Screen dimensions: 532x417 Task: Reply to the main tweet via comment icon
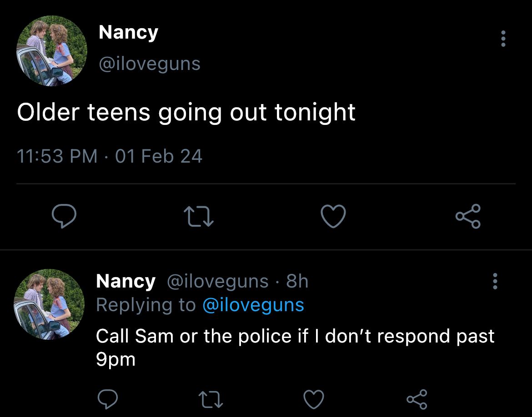click(x=64, y=216)
